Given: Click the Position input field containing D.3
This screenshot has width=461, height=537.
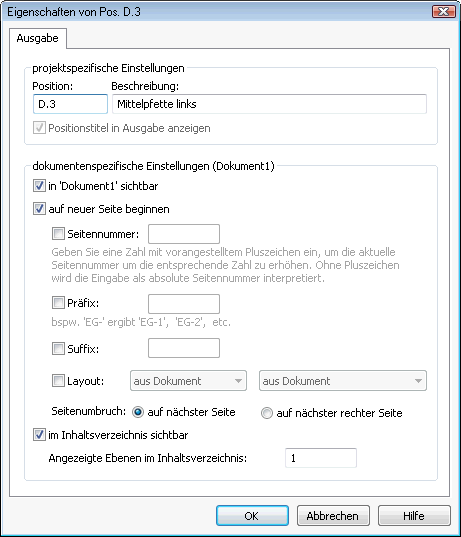Looking at the screenshot, I should pos(70,104).
